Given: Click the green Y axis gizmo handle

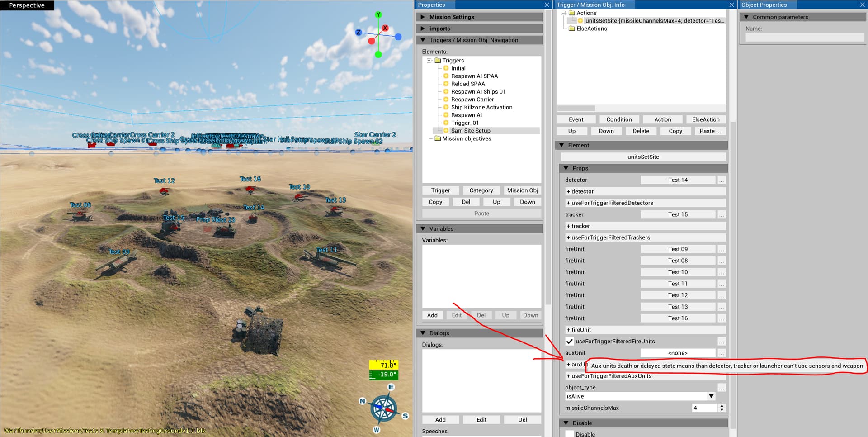Looking at the screenshot, I should (x=378, y=15).
